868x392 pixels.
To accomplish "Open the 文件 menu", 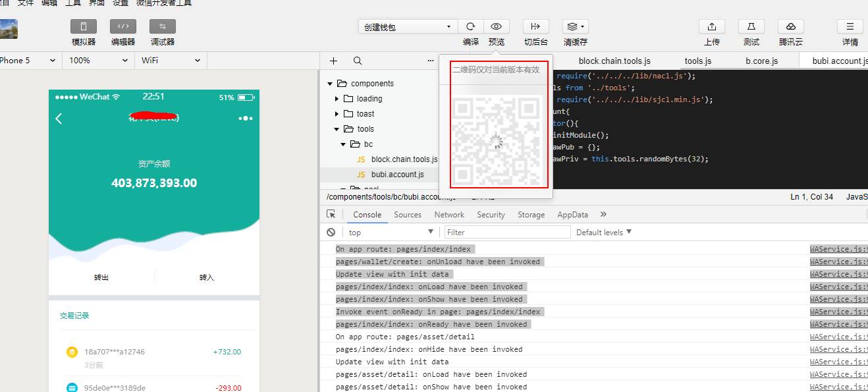I will coord(25,3).
